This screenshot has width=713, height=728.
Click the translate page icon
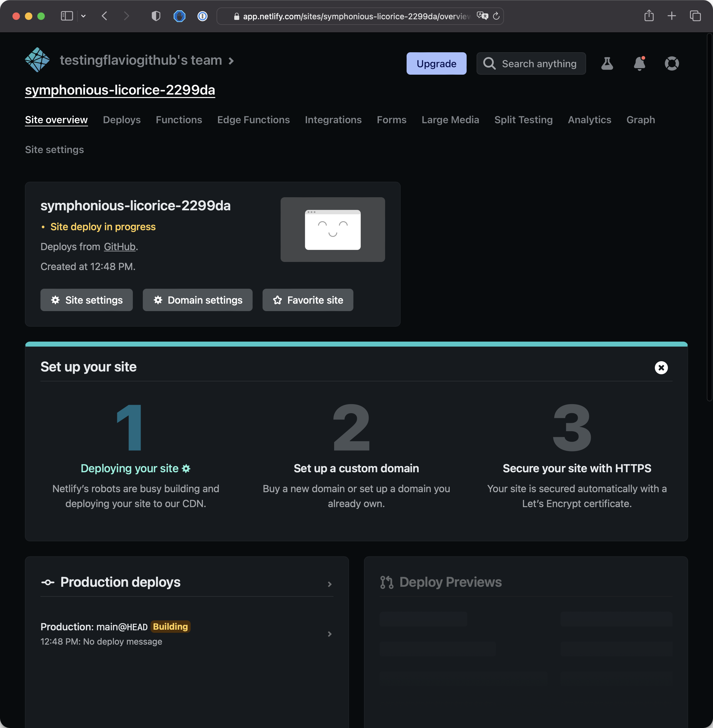[x=482, y=16]
